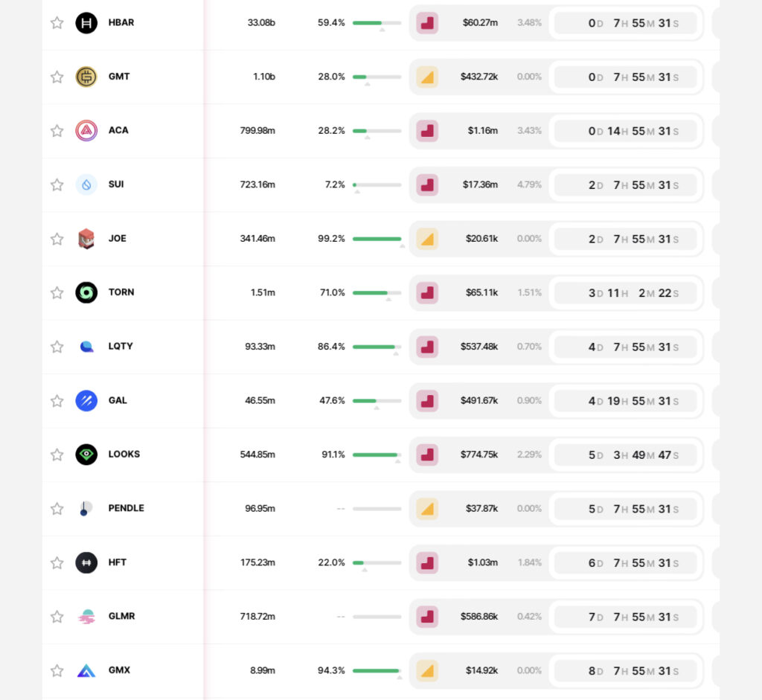Click the SUI 7.2% unlock progress bar

[377, 184]
